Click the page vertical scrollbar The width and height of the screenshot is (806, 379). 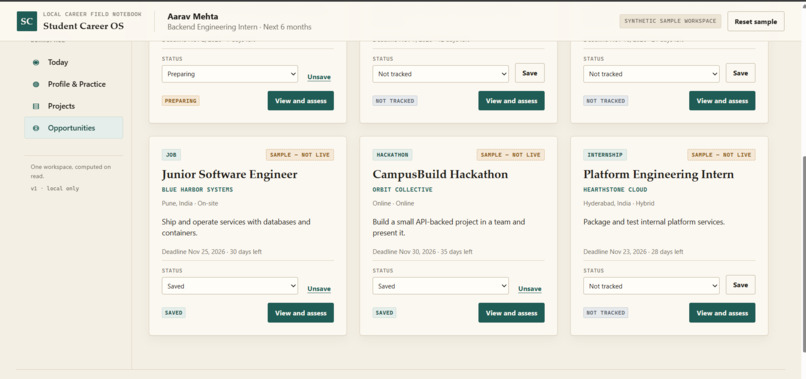click(x=803, y=254)
